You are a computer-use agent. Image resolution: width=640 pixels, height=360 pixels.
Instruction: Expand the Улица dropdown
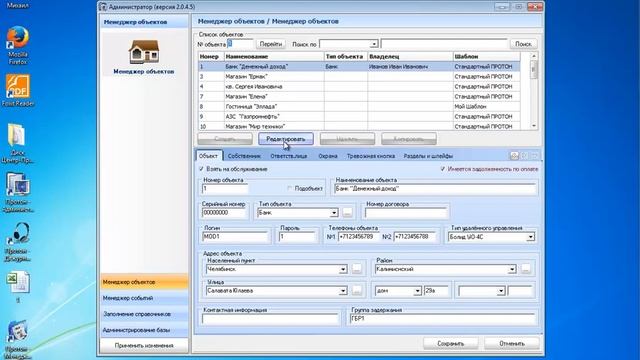pos(343,291)
